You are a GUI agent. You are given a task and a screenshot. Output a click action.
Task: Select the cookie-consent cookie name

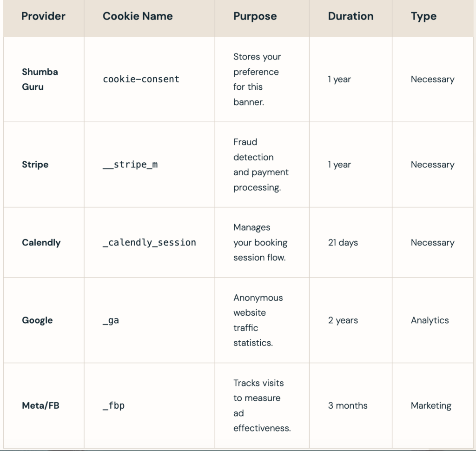(141, 79)
